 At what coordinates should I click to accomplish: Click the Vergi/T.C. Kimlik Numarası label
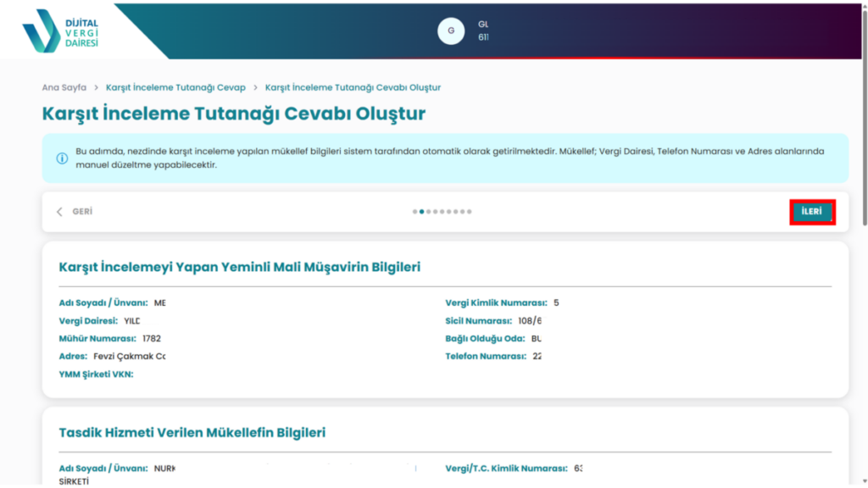click(507, 469)
